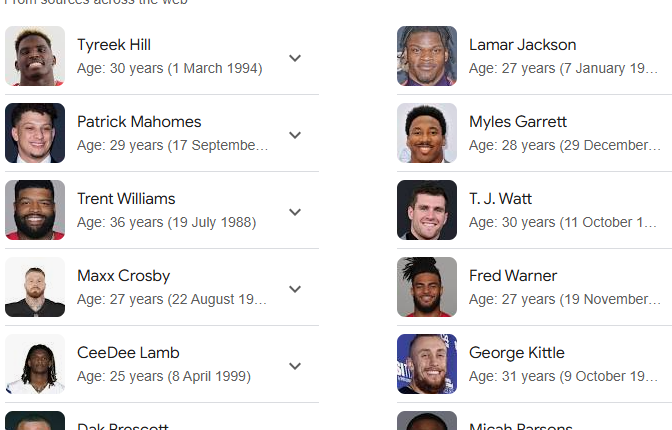
Task: Open Patrick Mahomes' photo thumbnail
Action: coord(35,133)
